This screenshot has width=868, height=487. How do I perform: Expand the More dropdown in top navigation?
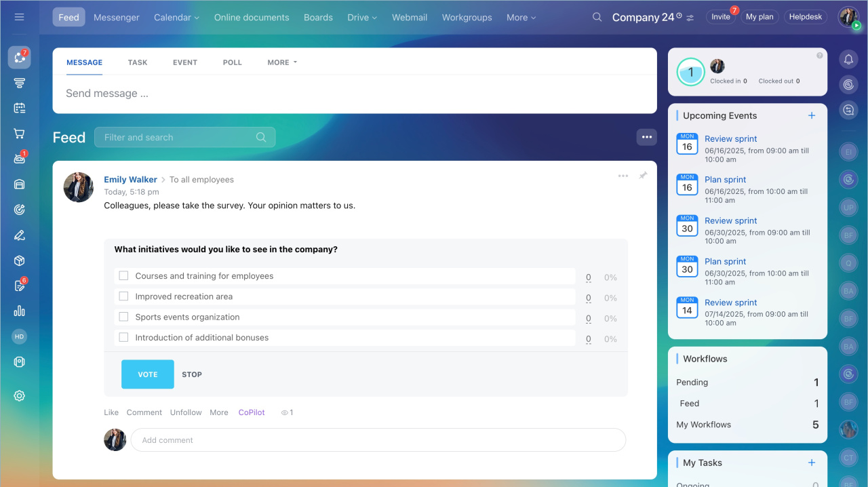pos(521,18)
